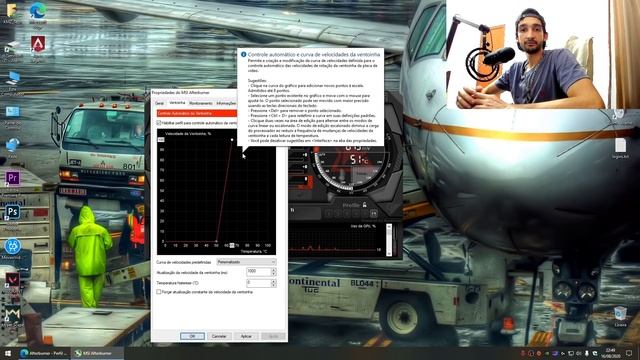The width and height of the screenshot is (640, 360).
Task: Open This PC desktop icon
Action: pos(13,78)
